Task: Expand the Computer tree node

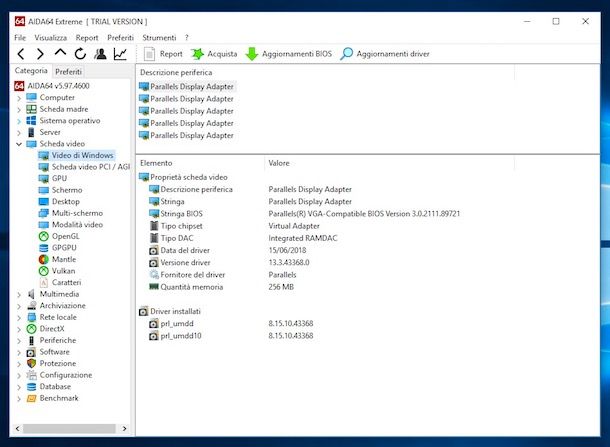Action: click(19, 98)
